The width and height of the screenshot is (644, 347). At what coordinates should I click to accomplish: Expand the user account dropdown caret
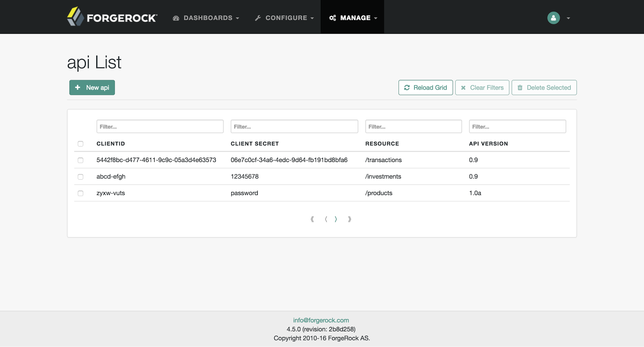pos(568,18)
